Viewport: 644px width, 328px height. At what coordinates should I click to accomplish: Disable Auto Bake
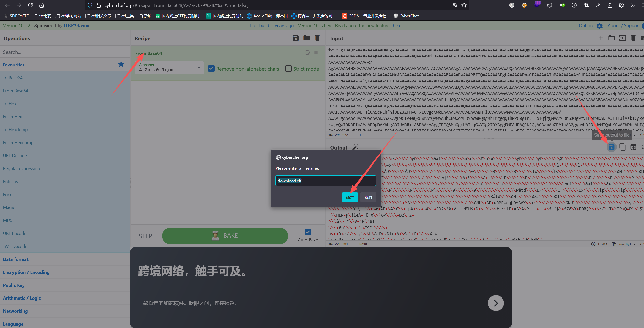coord(307,232)
